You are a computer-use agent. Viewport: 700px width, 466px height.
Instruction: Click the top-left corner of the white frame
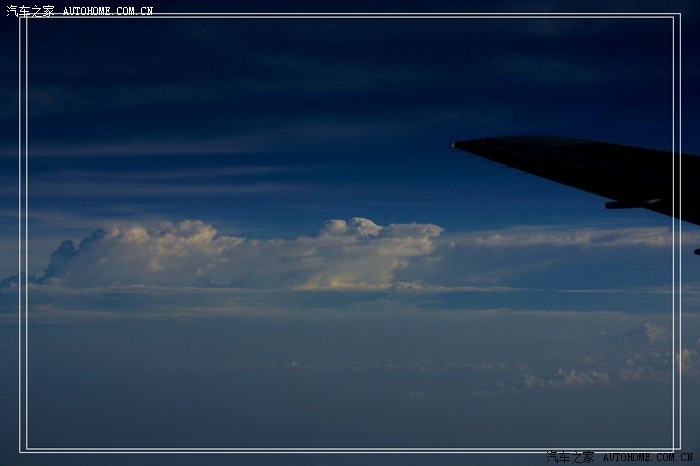pos(22,16)
